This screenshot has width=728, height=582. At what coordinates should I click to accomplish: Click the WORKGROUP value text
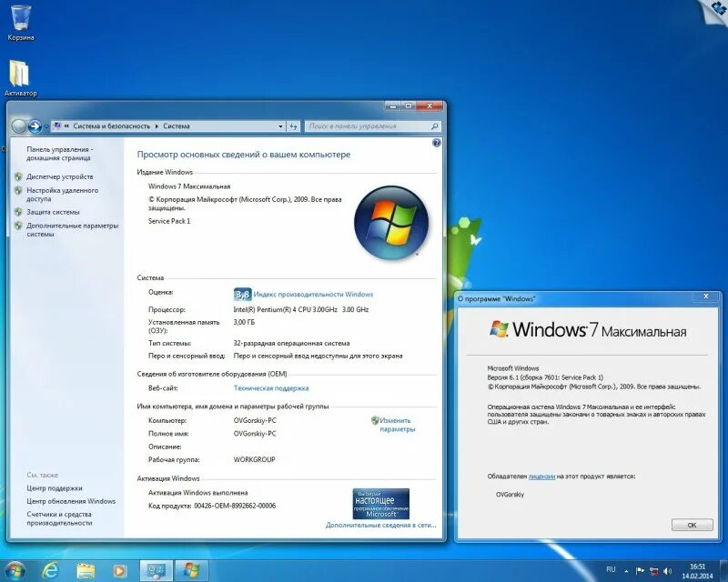tap(255, 459)
